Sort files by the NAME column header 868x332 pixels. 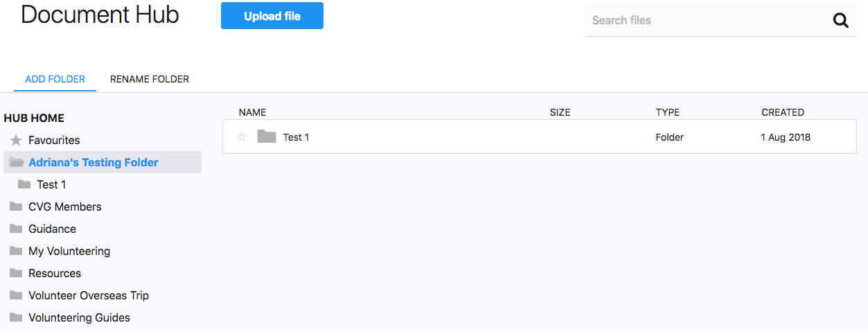coord(252,112)
